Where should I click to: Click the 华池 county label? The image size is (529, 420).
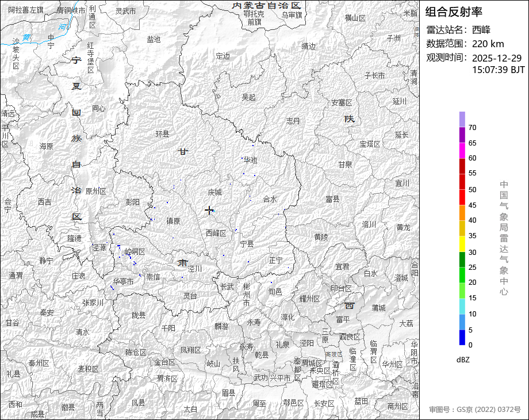click(250, 160)
